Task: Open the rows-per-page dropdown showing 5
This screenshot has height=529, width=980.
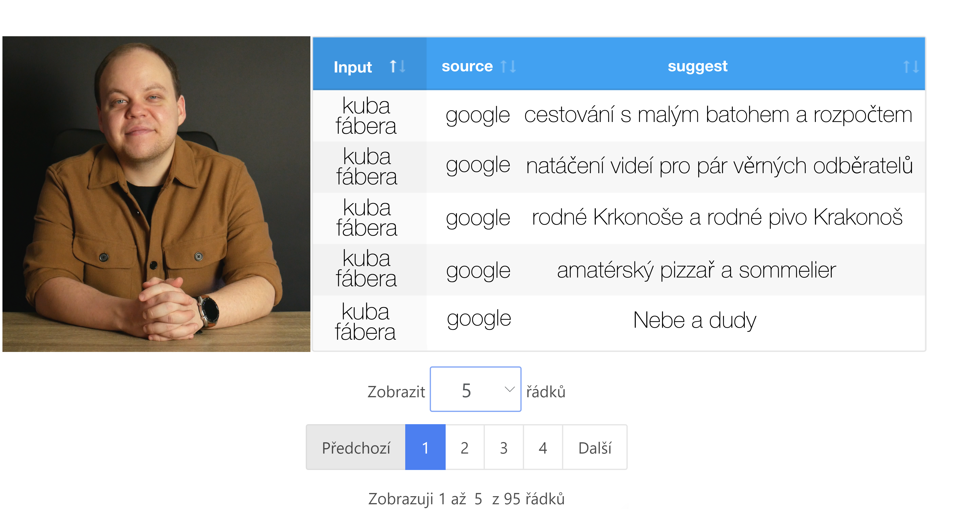Action: tap(475, 389)
